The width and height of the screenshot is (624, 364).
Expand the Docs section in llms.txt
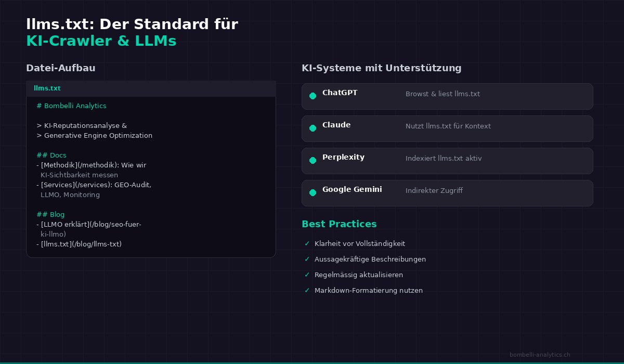tap(51, 155)
